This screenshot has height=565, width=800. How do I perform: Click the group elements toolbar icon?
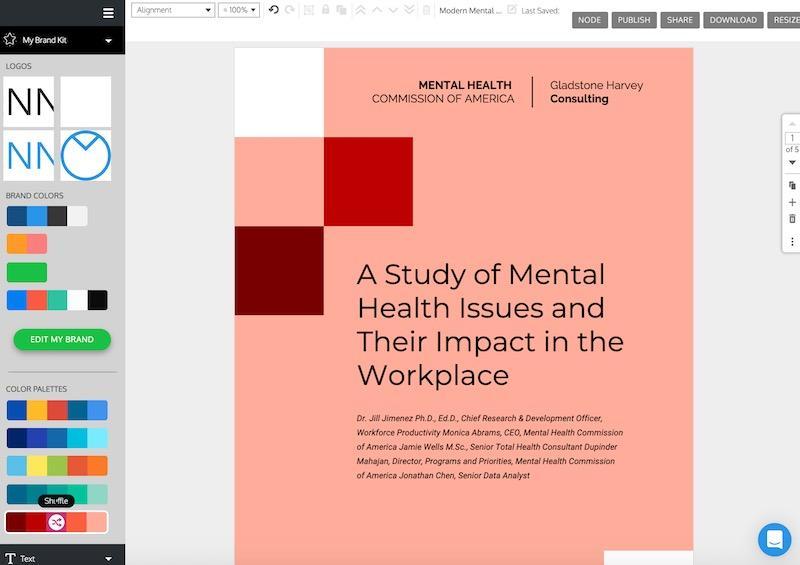pyautogui.click(x=308, y=10)
